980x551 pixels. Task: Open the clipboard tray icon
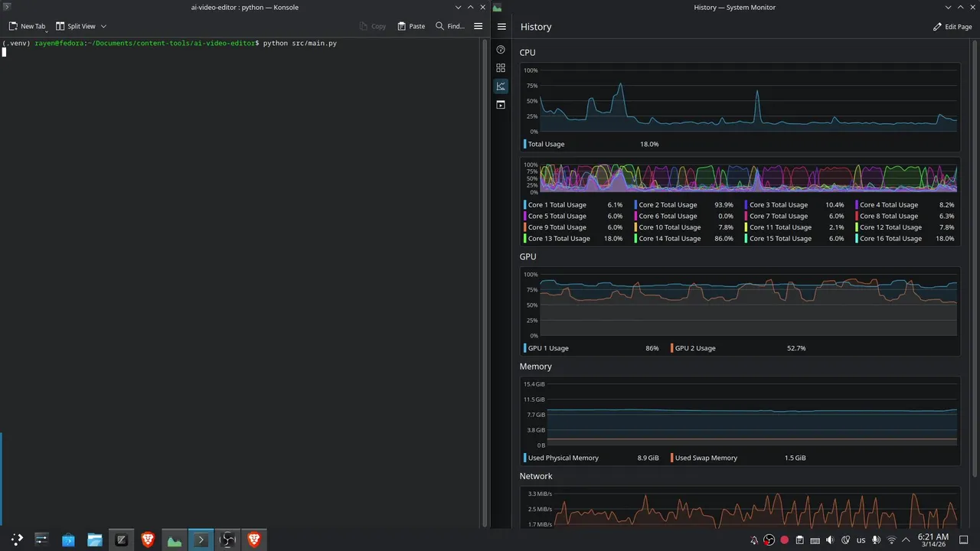point(800,540)
